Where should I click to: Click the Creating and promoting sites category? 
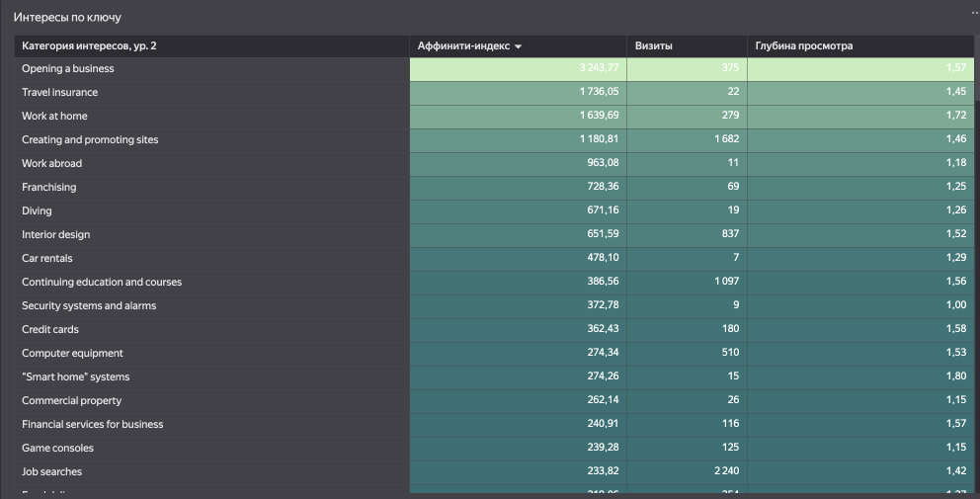coord(90,140)
